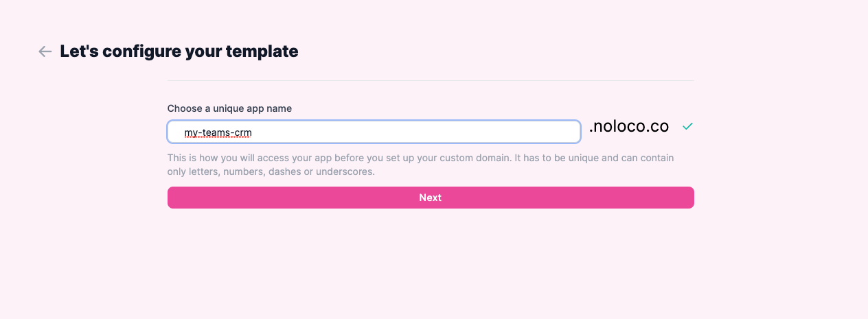
Task: Go back using the arrow beside heading
Action: pos(45,51)
